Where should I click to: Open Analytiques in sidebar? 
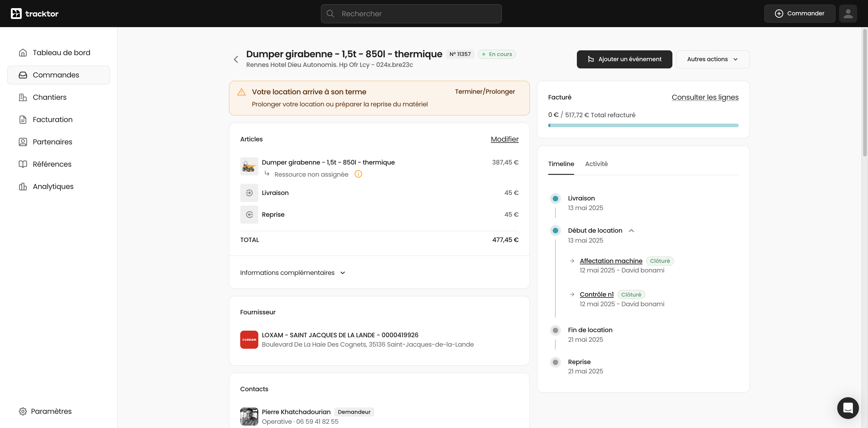(59, 186)
